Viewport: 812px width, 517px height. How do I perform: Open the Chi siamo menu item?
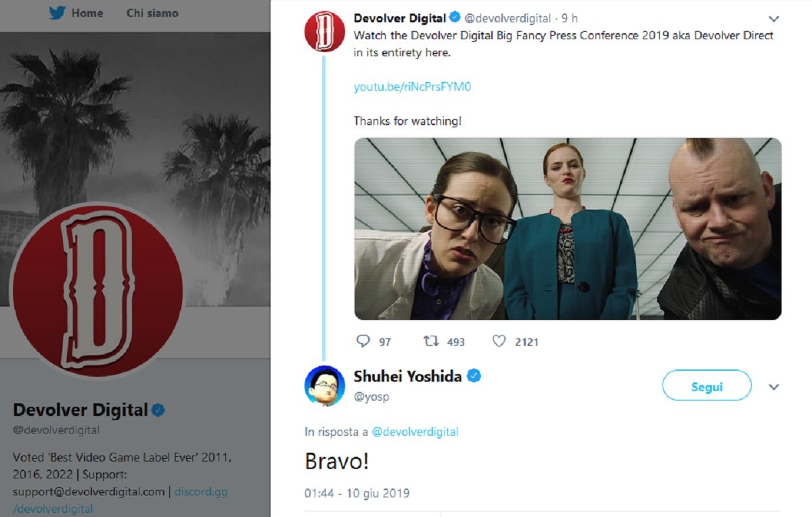tap(152, 13)
